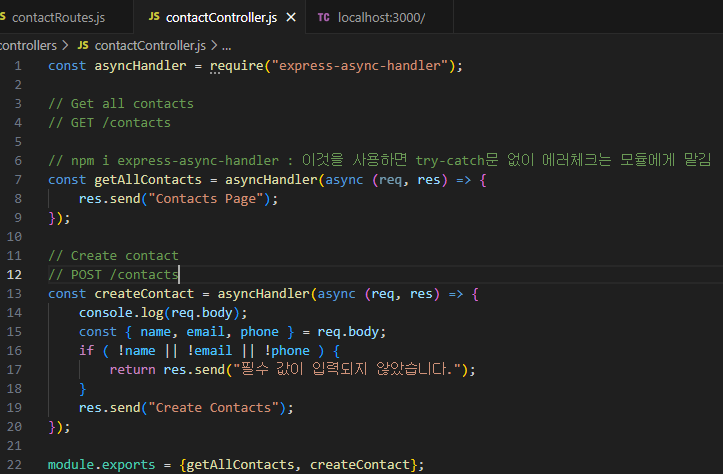Click the "Contacts Page" string

206,199
